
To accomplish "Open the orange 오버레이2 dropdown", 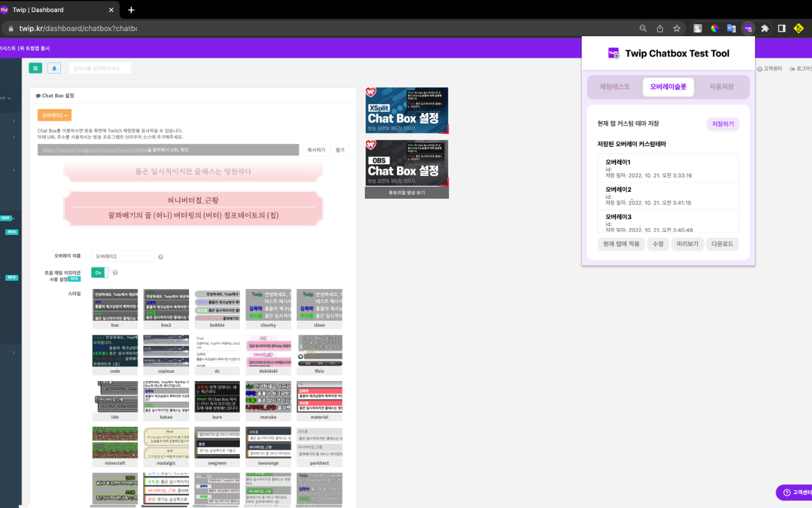I will pyautogui.click(x=55, y=115).
